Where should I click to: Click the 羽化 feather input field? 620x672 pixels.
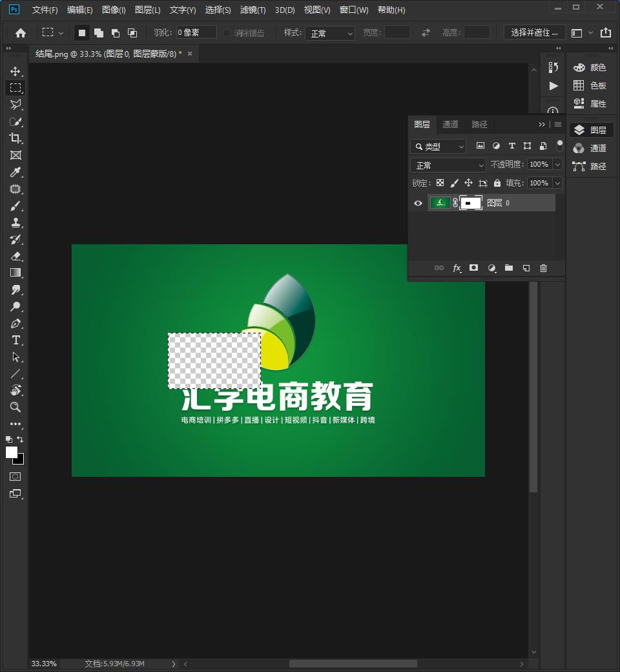(196, 32)
